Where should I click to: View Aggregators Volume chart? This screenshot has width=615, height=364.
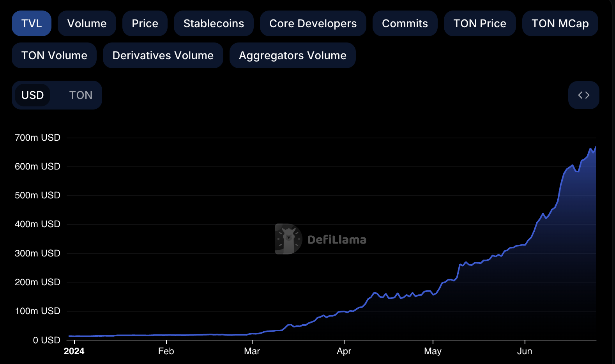pos(292,55)
